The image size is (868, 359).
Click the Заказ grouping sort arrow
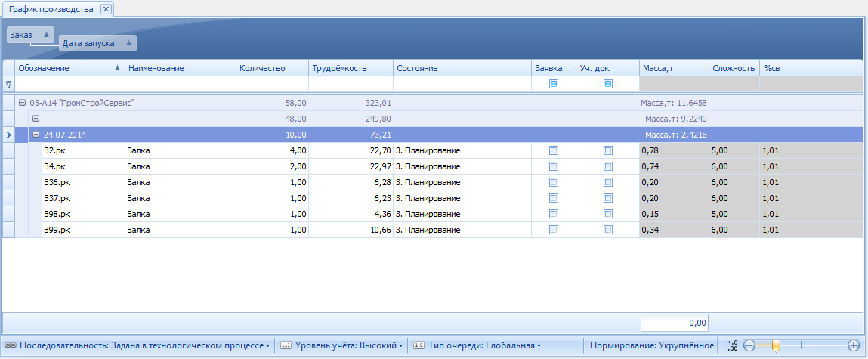coord(47,34)
